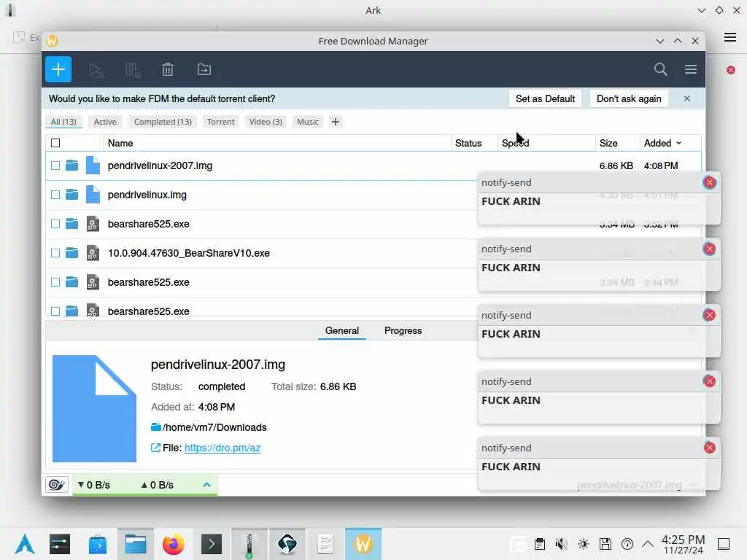Launch Firefox from the taskbar

[174, 544]
